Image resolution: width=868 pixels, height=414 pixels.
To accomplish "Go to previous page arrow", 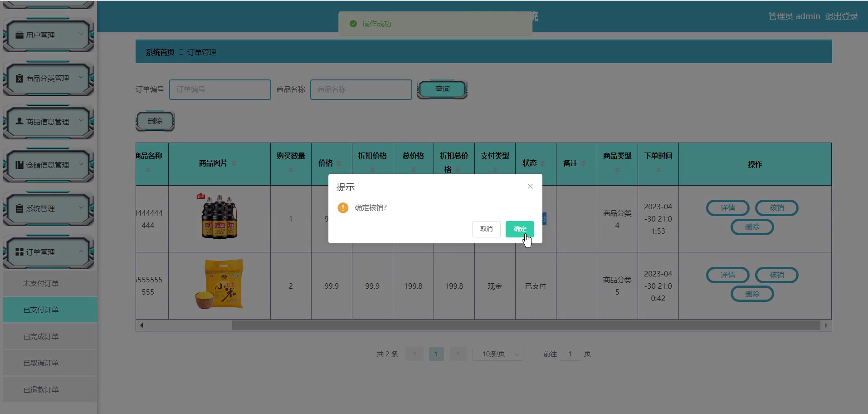I will coord(414,354).
